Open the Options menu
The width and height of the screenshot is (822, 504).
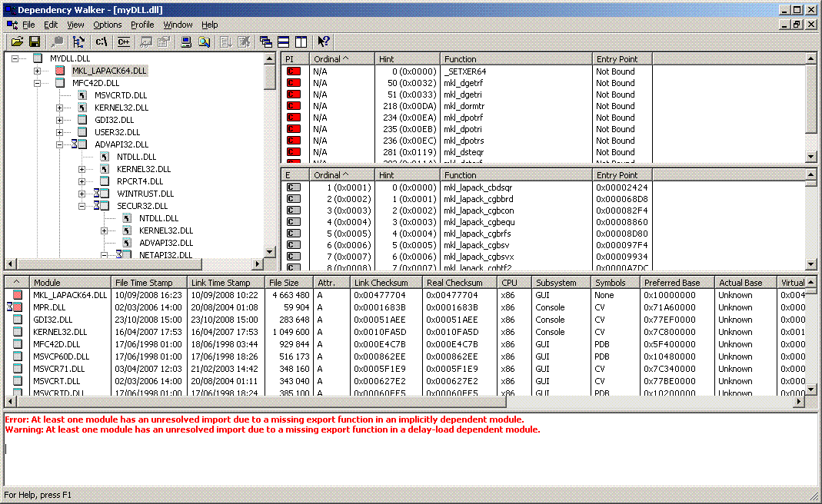pos(108,25)
